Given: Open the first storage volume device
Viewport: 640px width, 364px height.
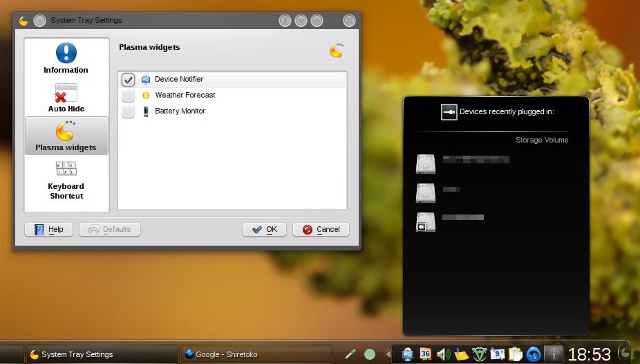Looking at the screenshot, I should pyautogui.click(x=426, y=164).
